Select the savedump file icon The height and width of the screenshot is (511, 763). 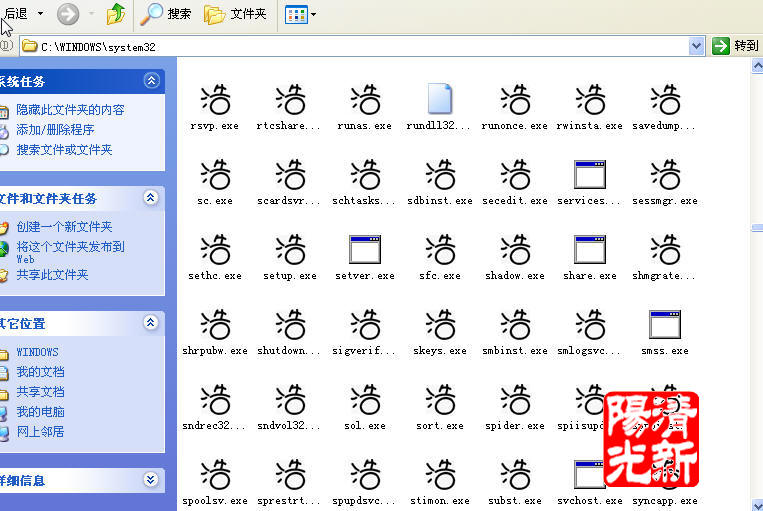pos(665,99)
